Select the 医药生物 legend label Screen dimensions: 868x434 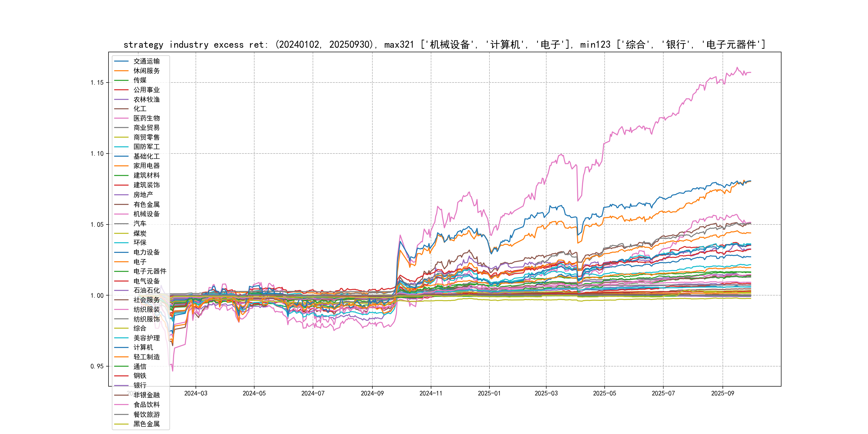click(146, 118)
